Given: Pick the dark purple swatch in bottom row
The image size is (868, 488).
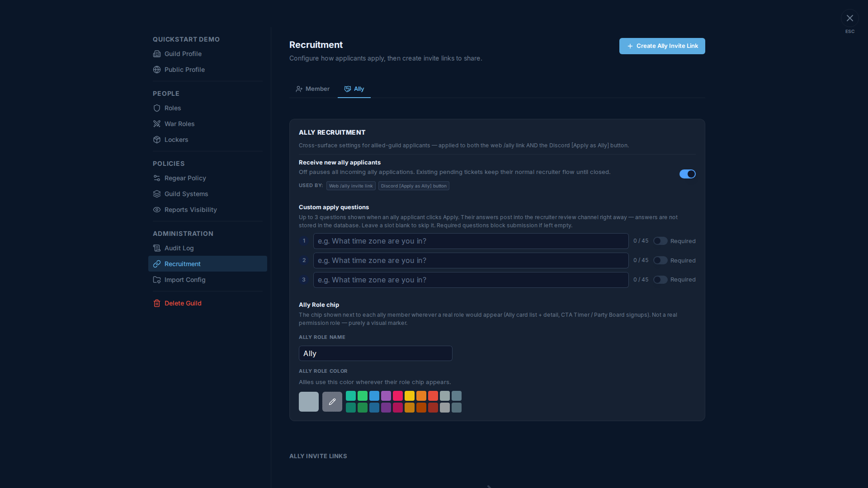Looking at the screenshot, I should 386,408.
